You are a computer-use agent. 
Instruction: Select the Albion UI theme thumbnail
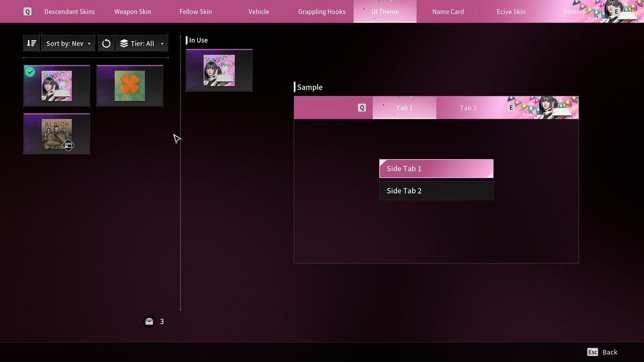[57, 134]
